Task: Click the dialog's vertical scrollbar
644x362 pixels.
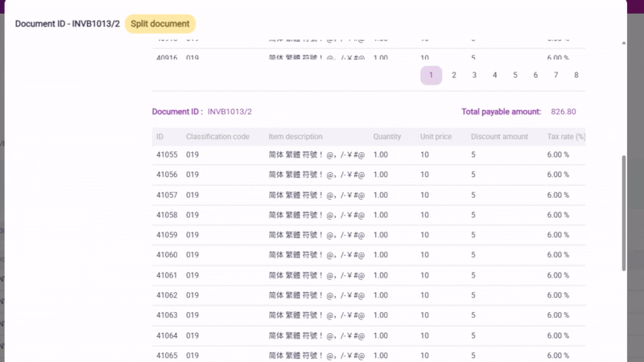Action: pyautogui.click(x=624, y=213)
